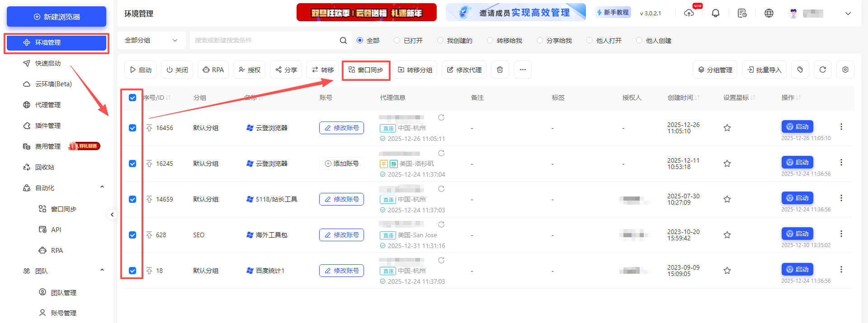Click 修改账号 for row 14659
Viewport: 868px width, 323px height.
[x=341, y=199]
